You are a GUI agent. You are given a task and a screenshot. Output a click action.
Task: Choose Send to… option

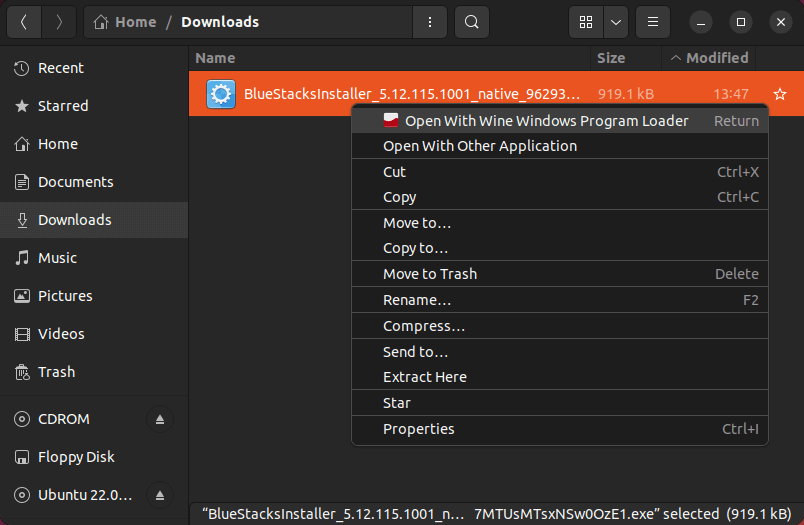(560, 352)
